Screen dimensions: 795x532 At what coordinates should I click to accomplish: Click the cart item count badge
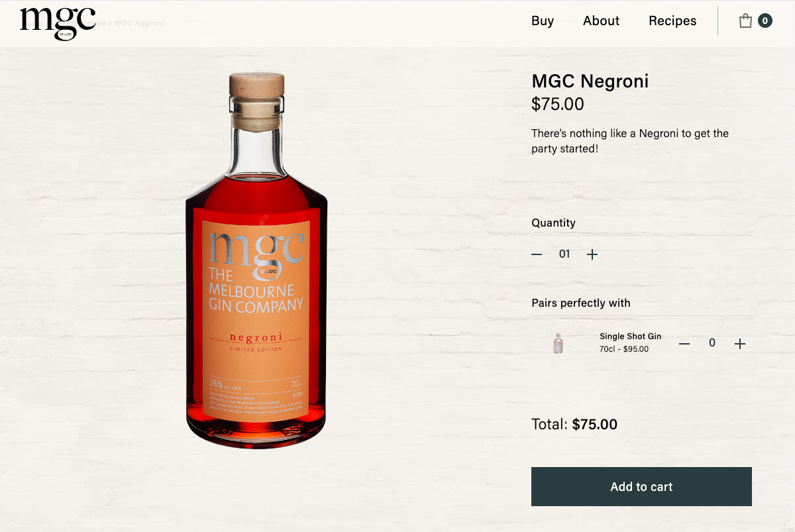(765, 21)
